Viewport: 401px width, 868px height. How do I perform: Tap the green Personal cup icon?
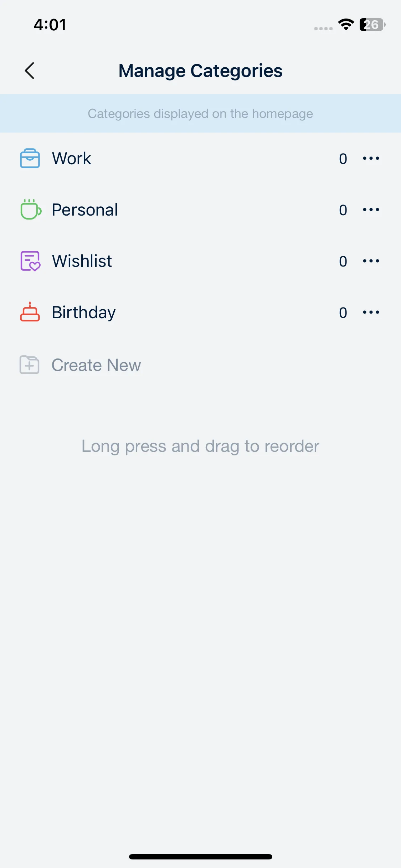[x=31, y=210]
